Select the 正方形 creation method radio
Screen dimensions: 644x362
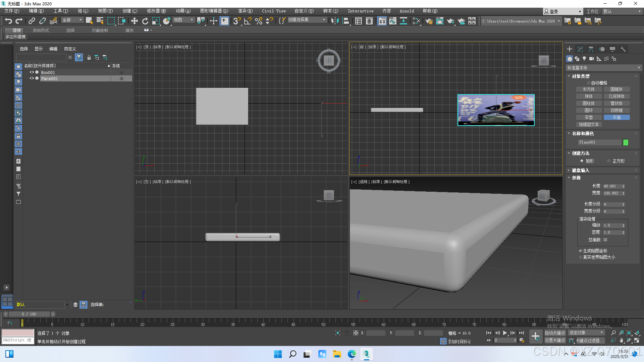608,161
